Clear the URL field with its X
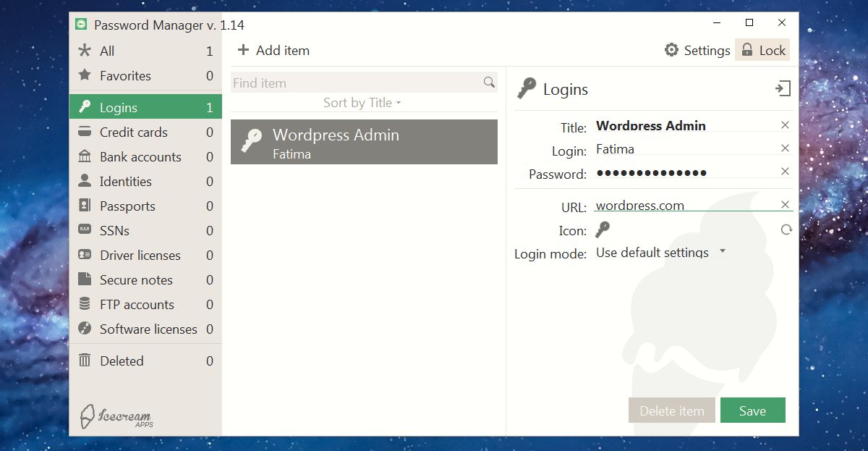 click(785, 205)
